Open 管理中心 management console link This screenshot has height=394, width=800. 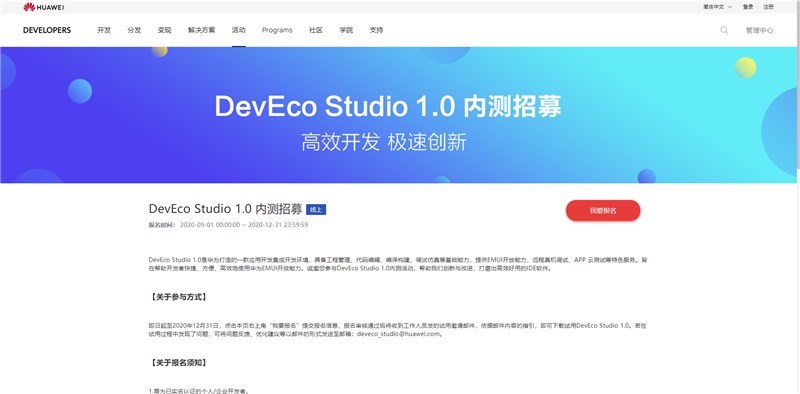(x=759, y=30)
